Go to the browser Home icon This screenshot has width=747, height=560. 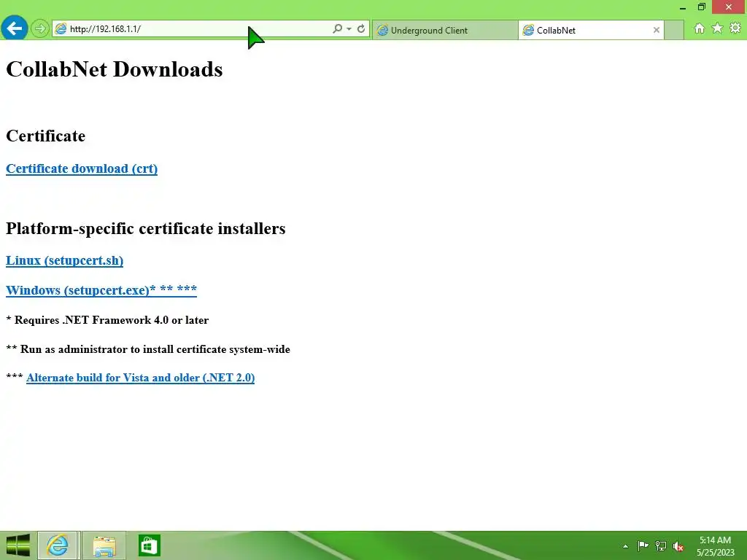click(x=699, y=28)
